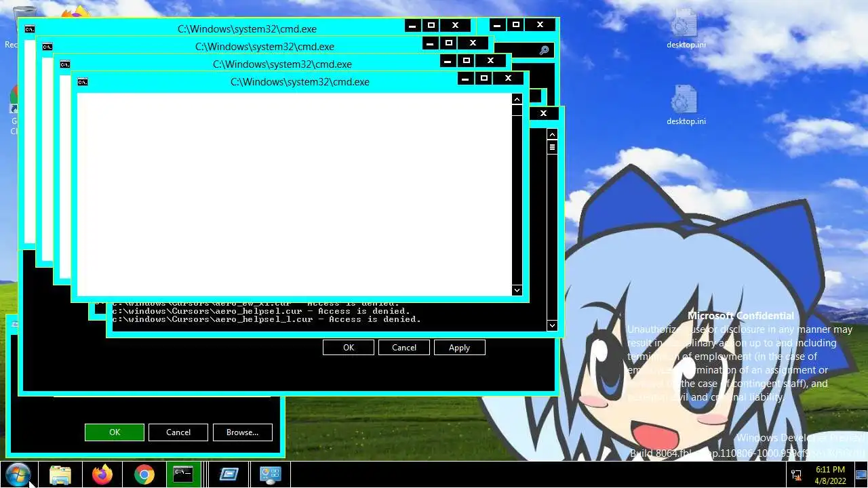Click the network tray icon

[797, 474]
